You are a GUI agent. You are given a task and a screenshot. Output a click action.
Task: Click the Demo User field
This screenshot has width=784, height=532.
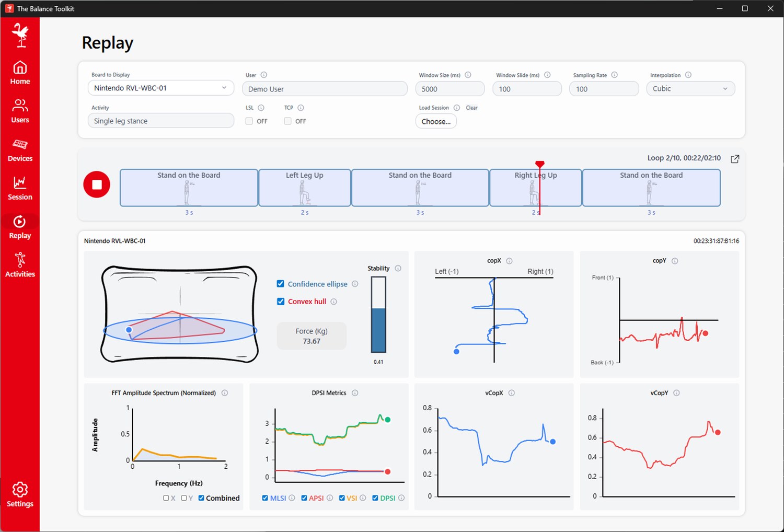(x=325, y=89)
